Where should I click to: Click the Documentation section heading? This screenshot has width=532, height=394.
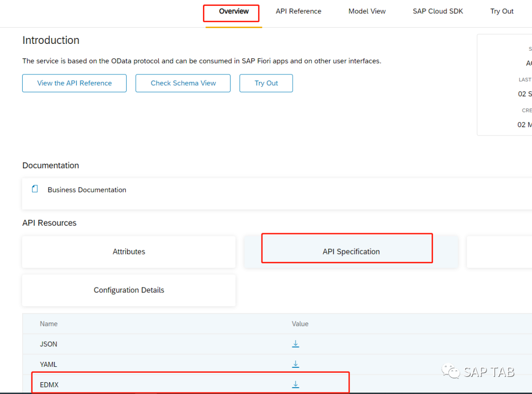click(x=51, y=165)
